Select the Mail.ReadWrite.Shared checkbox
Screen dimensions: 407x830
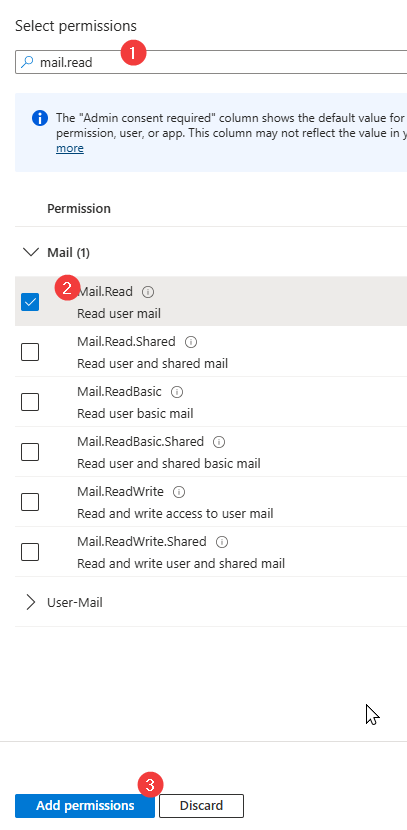point(30,552)
